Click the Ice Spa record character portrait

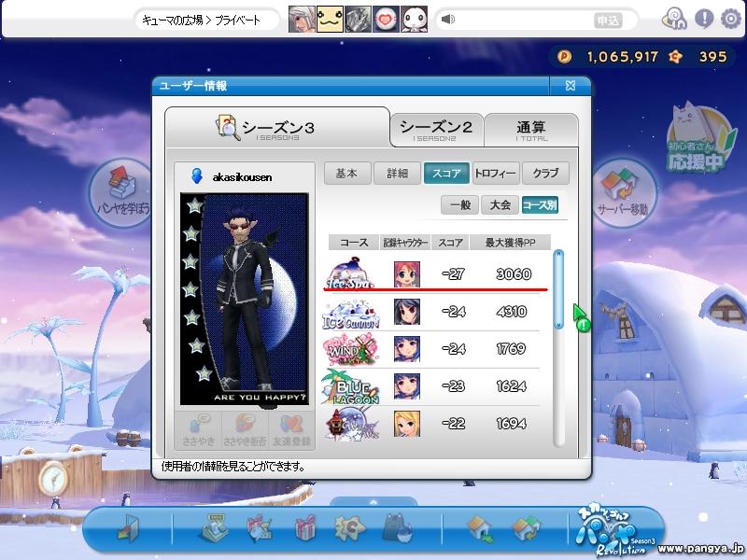tap(407, 273)
